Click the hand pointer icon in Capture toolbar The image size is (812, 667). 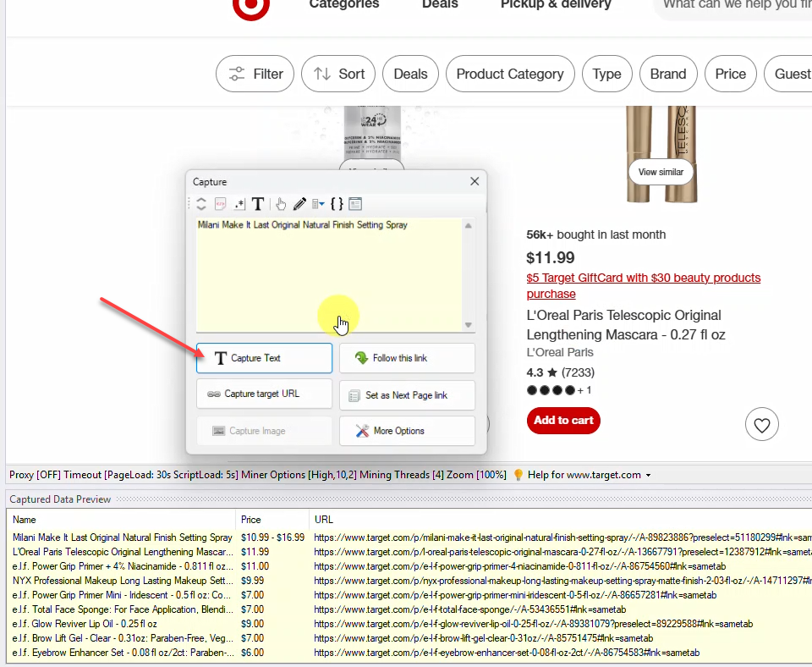tap(281, 204)
